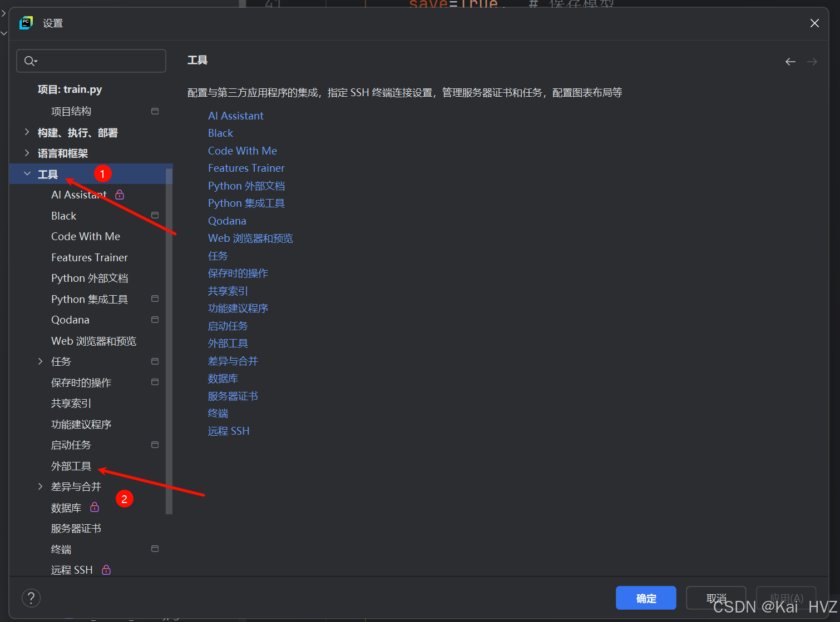This screenshot has height=622, width=840.
Task: Open the Black link in main panel
Action: [x=221, y=133]
